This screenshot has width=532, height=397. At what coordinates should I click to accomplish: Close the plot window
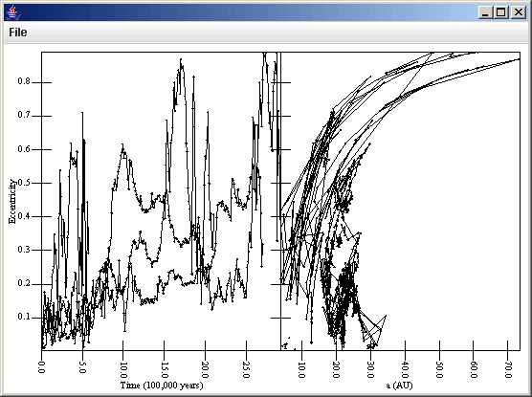click(x=518, y=12)
